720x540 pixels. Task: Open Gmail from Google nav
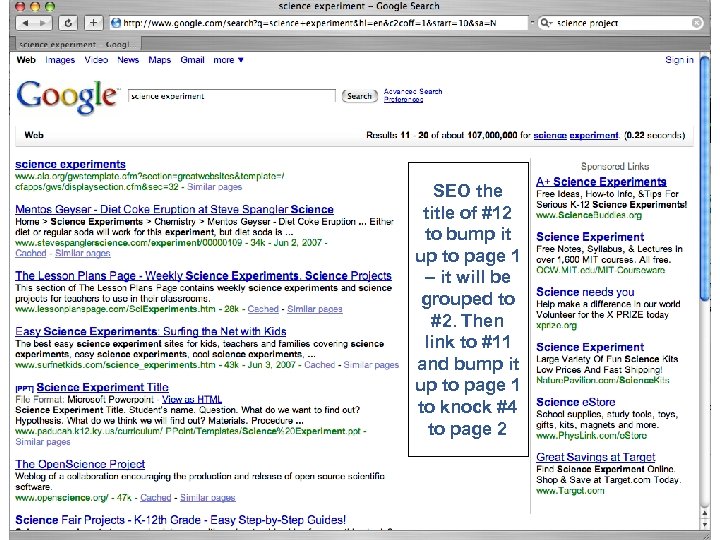pos(192,60)
